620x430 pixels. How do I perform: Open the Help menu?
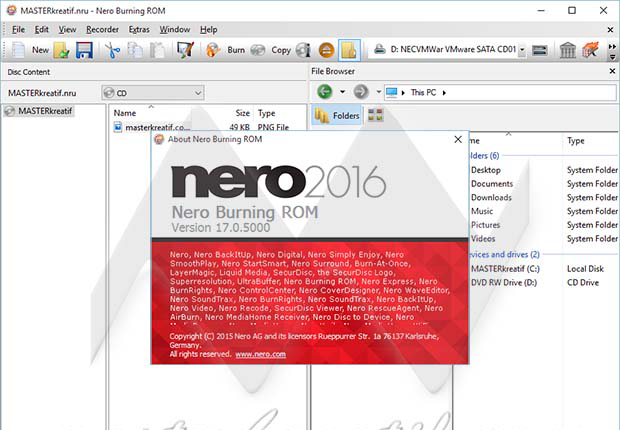tap(208, 30)
